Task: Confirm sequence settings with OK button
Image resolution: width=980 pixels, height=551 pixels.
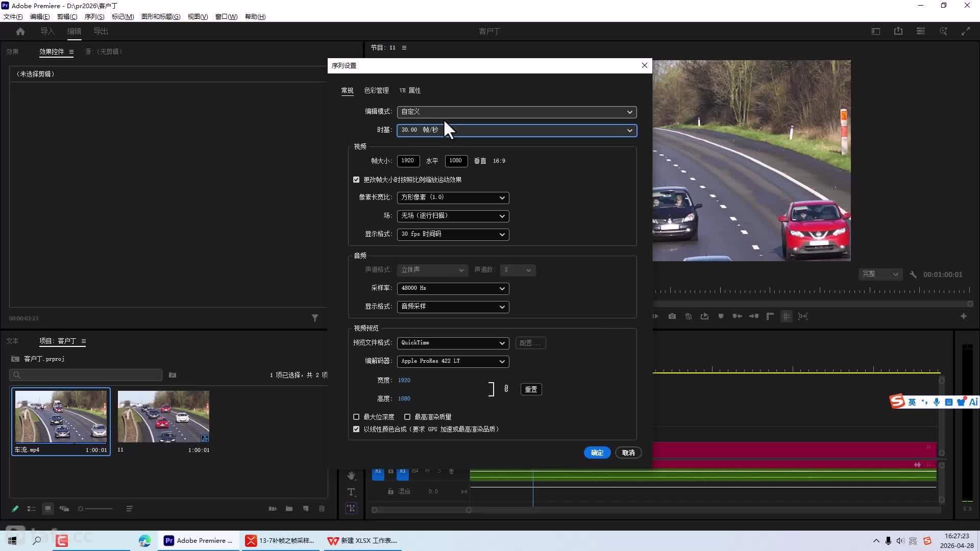Action: pos(597,453)
